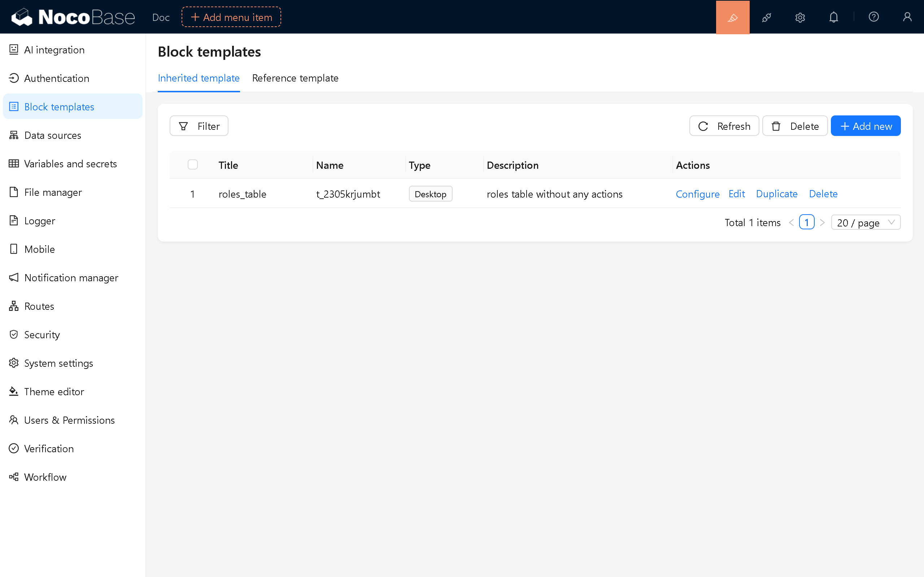Viewport: 924px width, 577px height.
Task: Click Configure link for roles_table
Action: coord(697,194)
